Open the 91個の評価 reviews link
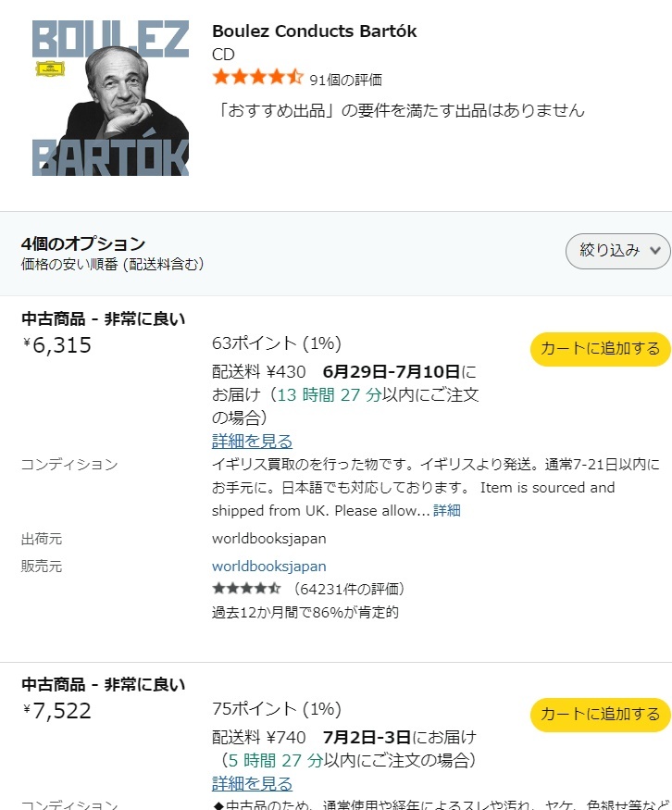The width and height of the screenshot is (672, 810). (345, 80)
